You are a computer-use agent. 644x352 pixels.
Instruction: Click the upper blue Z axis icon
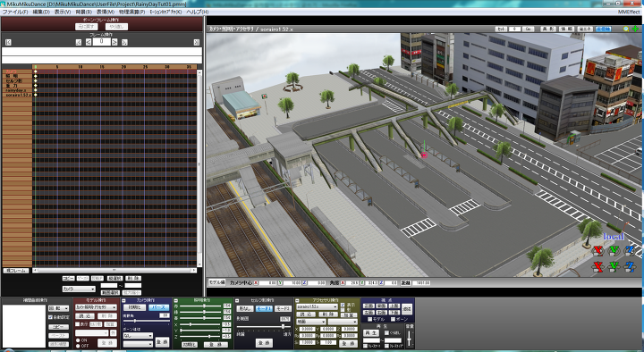pyautogui.click(x=630, y=250)
